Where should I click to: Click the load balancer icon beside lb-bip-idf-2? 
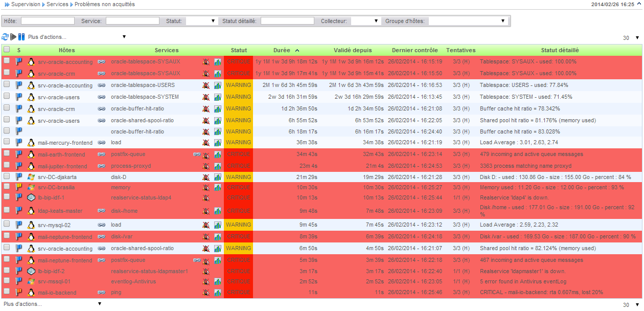point(31,271)
